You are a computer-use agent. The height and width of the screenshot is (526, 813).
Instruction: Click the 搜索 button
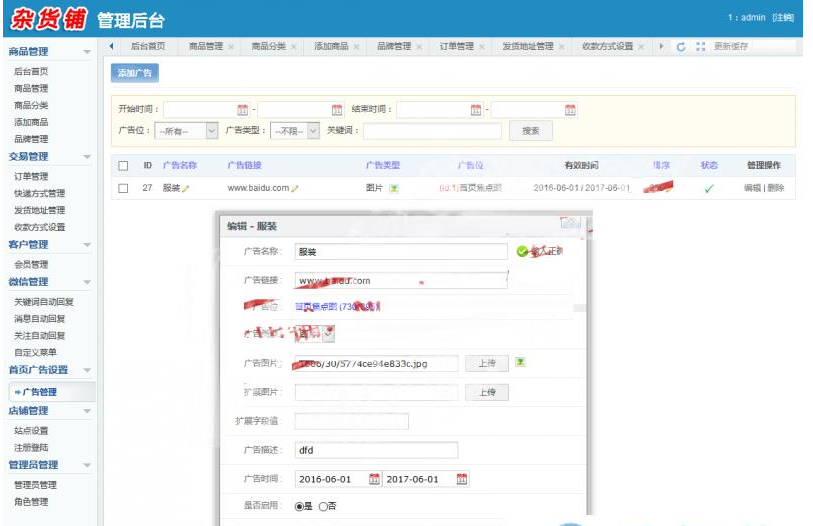530,131
